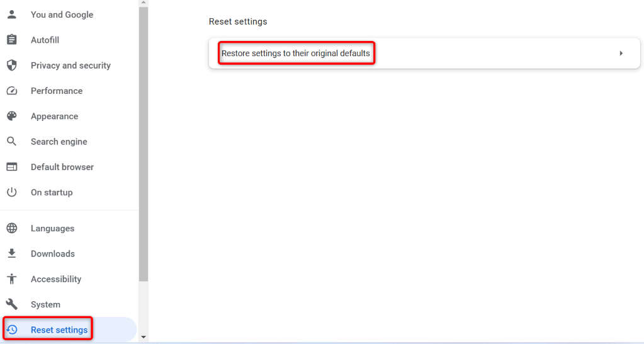
Task: Open the Privacy and security section
Action: [x=71, y=66]
